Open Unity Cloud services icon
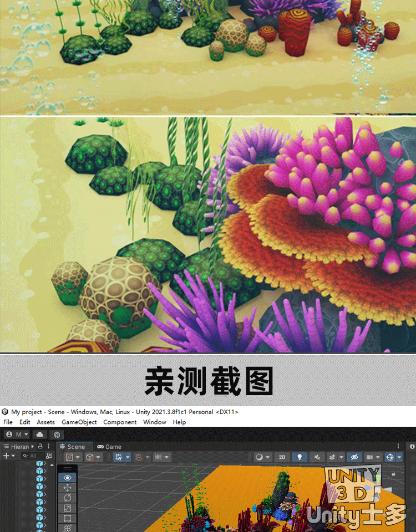 pyautogui.click(x=40, y=435)
